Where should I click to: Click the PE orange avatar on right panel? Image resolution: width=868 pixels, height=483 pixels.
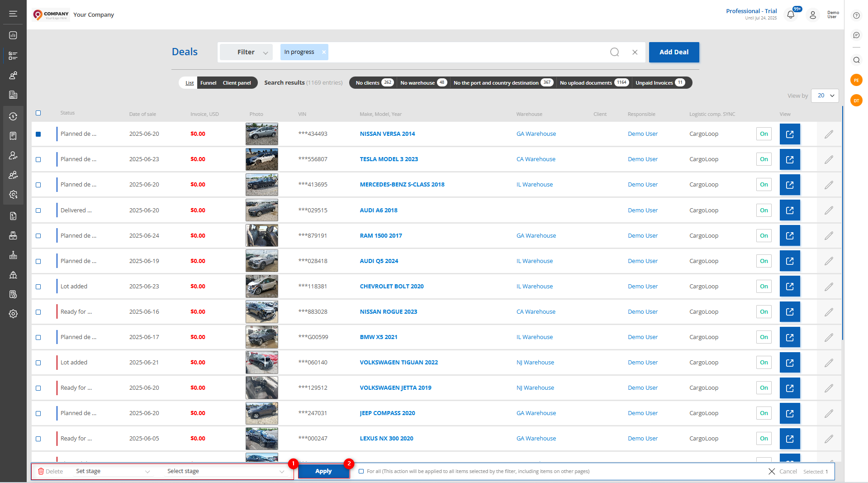click(x=856, y=80)
